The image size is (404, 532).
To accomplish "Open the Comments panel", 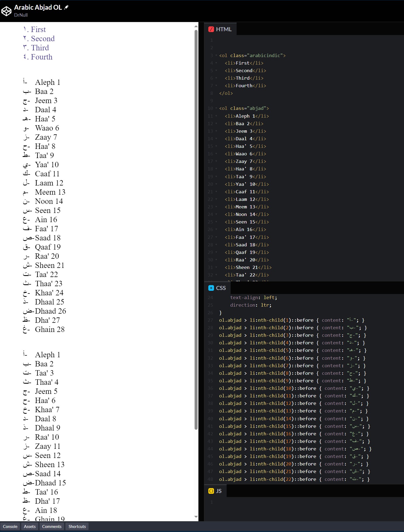I will click(52, 526).
